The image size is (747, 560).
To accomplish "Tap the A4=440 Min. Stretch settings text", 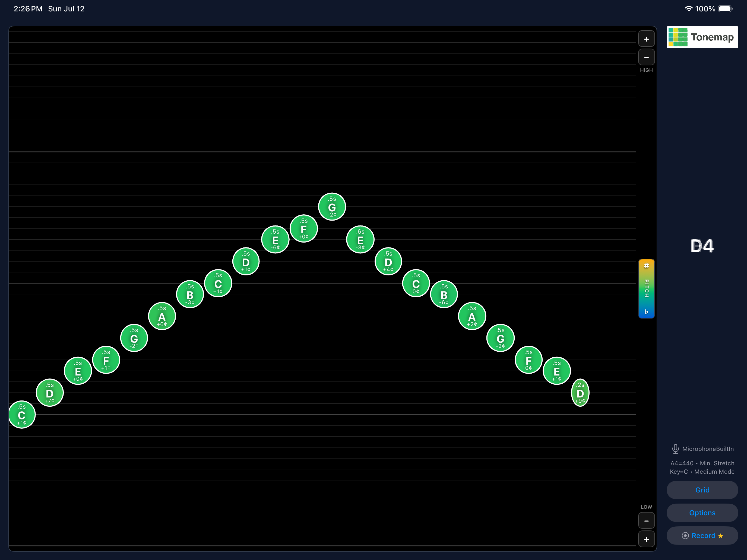I will pos(702,463).
